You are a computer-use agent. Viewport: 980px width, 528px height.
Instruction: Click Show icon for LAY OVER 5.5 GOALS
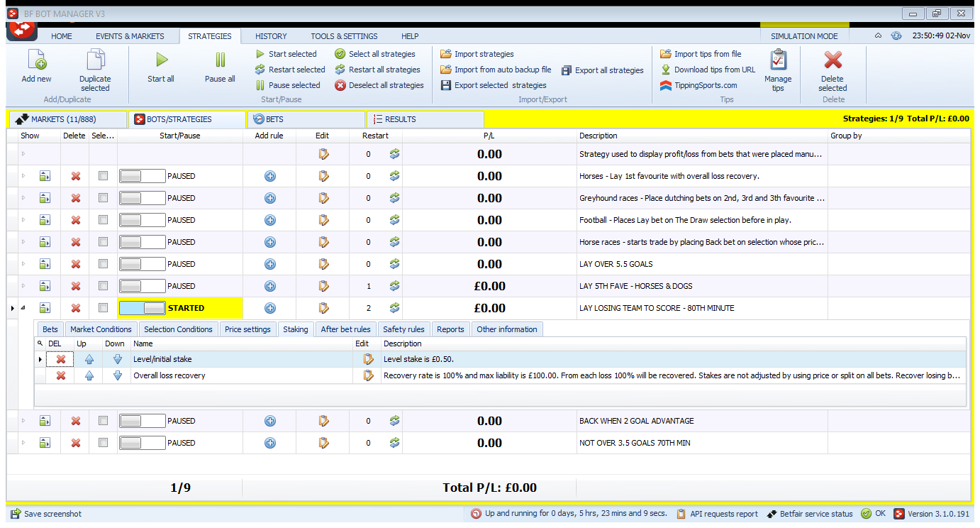pyautogui.click(x=45, y=264)
